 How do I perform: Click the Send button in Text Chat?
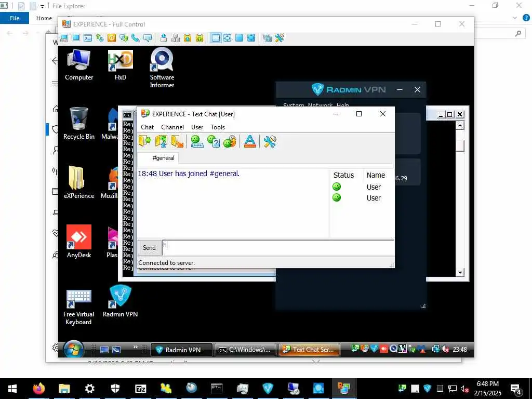(149, 248)
